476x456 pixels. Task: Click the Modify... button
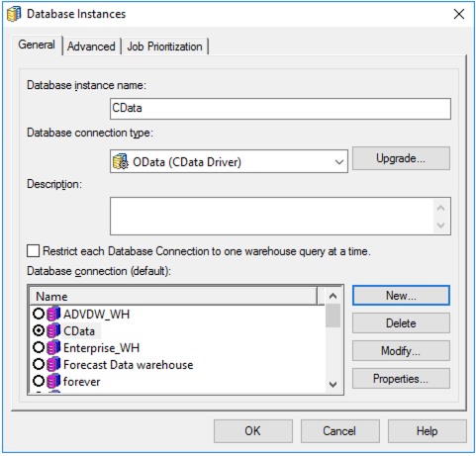[x=401, y=351]
